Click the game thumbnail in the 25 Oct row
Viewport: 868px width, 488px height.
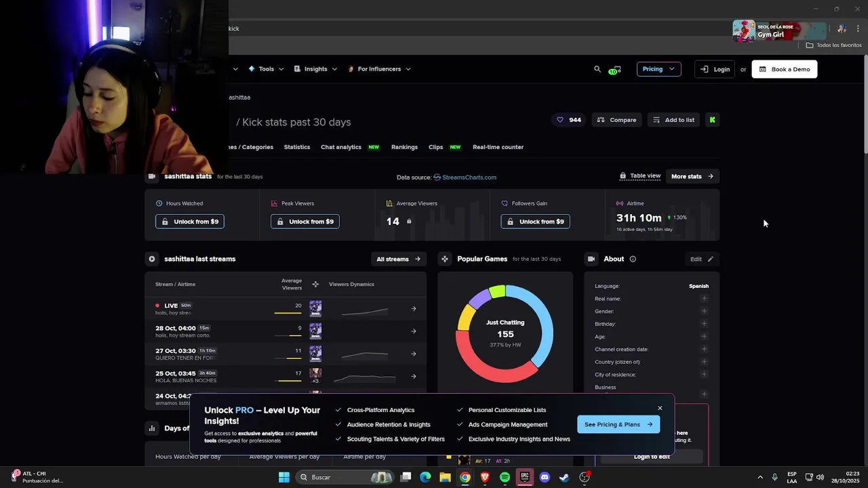tap(315, 373)
